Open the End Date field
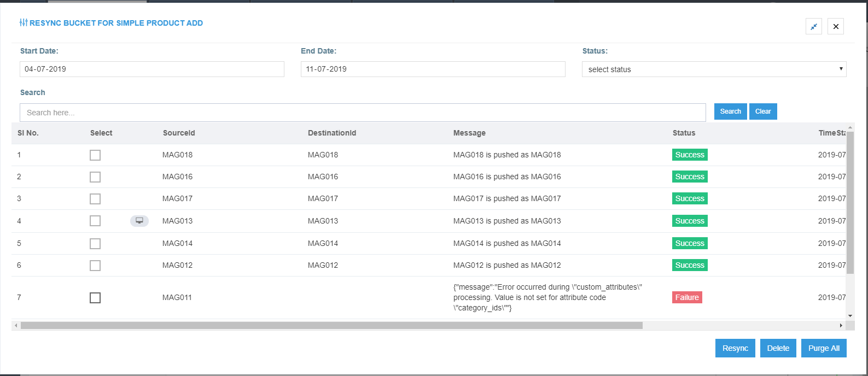Screen dimensions: 868x376 click(x=433, y=69)
